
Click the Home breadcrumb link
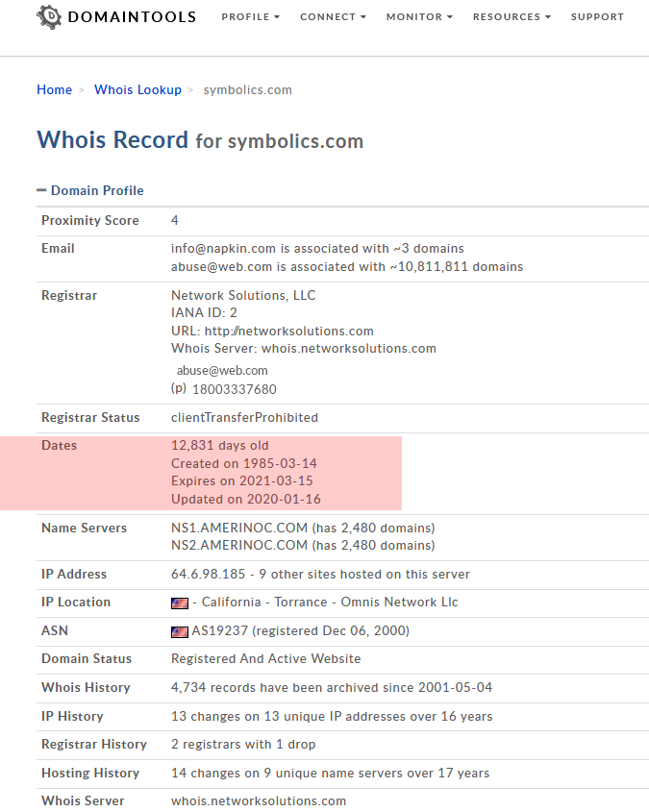pyautogui.click(x=55, y=89)
